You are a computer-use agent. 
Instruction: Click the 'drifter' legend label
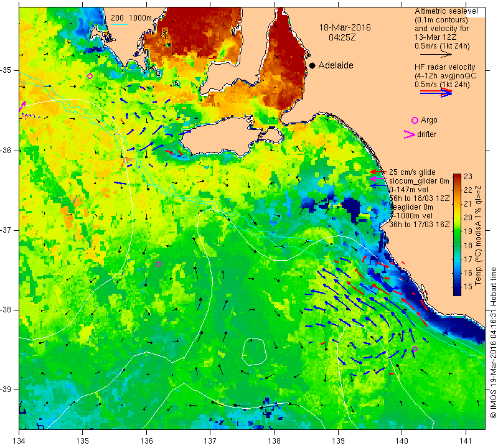(426, 134)
